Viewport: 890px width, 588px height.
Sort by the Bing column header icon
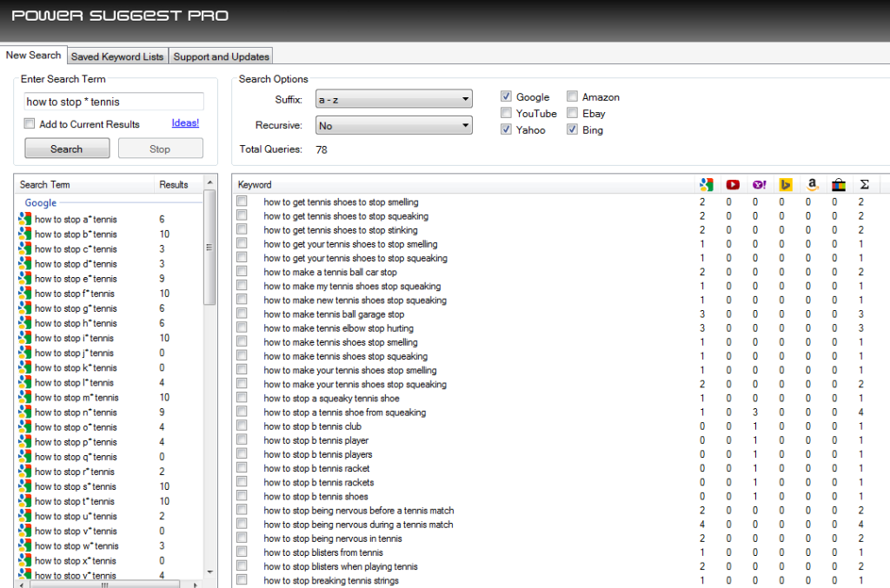pos(786,184)
